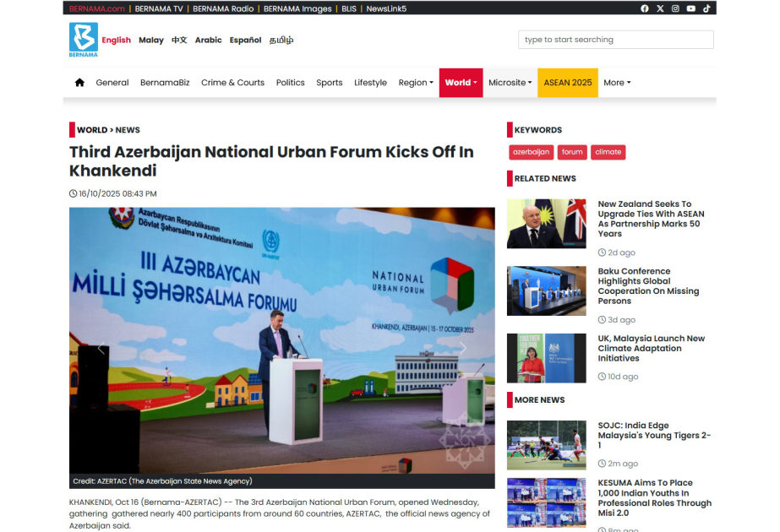This screenshot has height=532, width=780.
Task: Open BERNAMA.com top bar link
Action: [96, 8]
